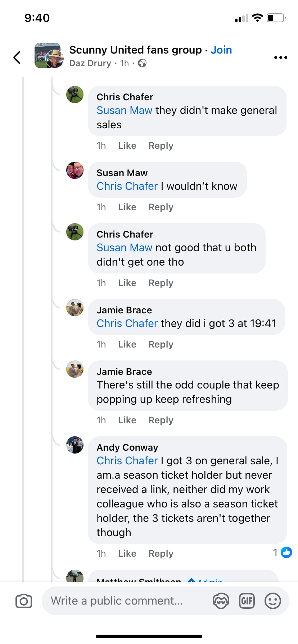Image resolution: width=298 pixels, height=644 pixels.
Task: Open the three-dot more options menu
Action: tap(280, 57)
